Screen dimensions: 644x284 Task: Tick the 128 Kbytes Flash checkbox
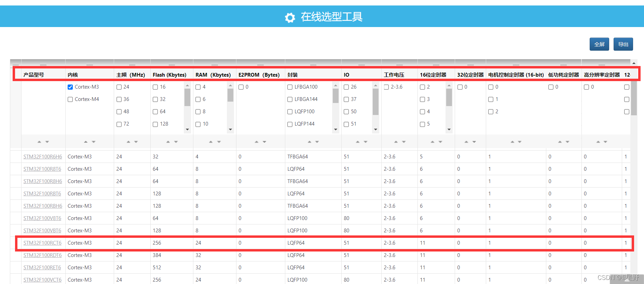click(155, 124)
